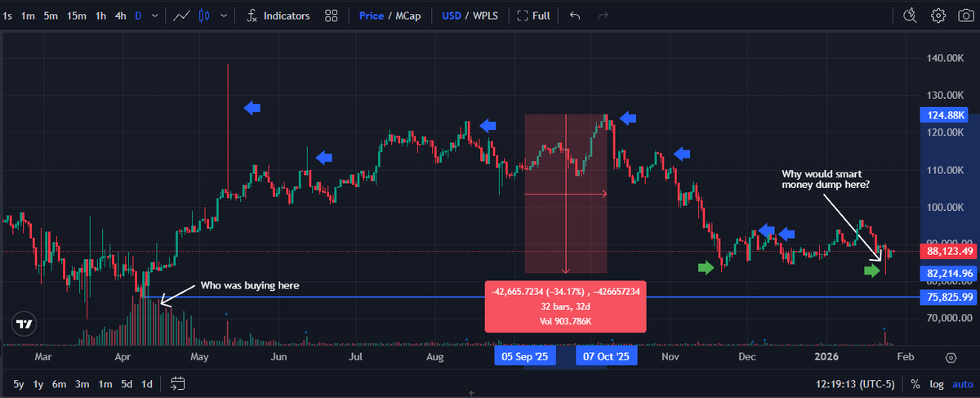
Task: Open time axis settings gear icon
Action: pyautogui.click(x=951, y=358)
